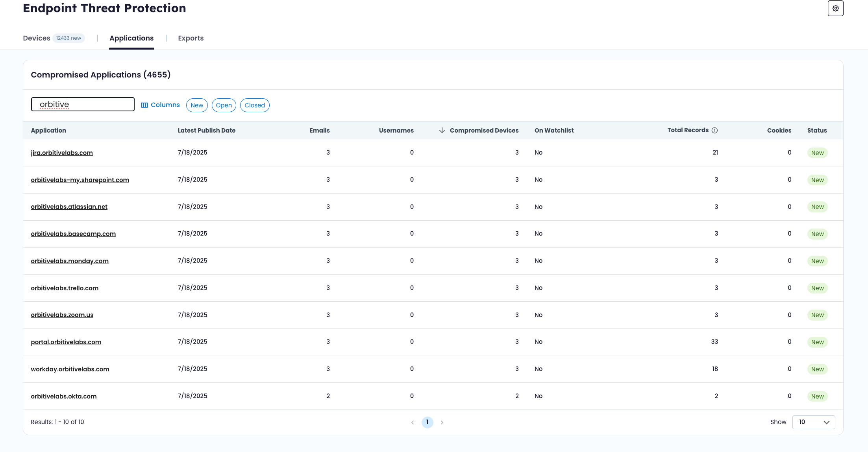Image resolution: width=868 pixels, height=452 pixels.
Task: Open the Columns selector
Action: pyautogui.click(x=160, y=105)
